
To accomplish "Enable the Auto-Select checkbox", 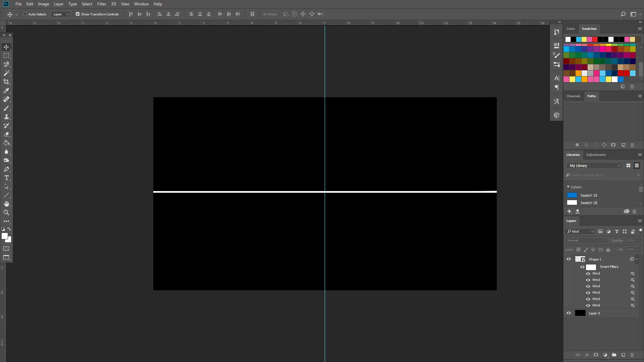I will point(25,14).
